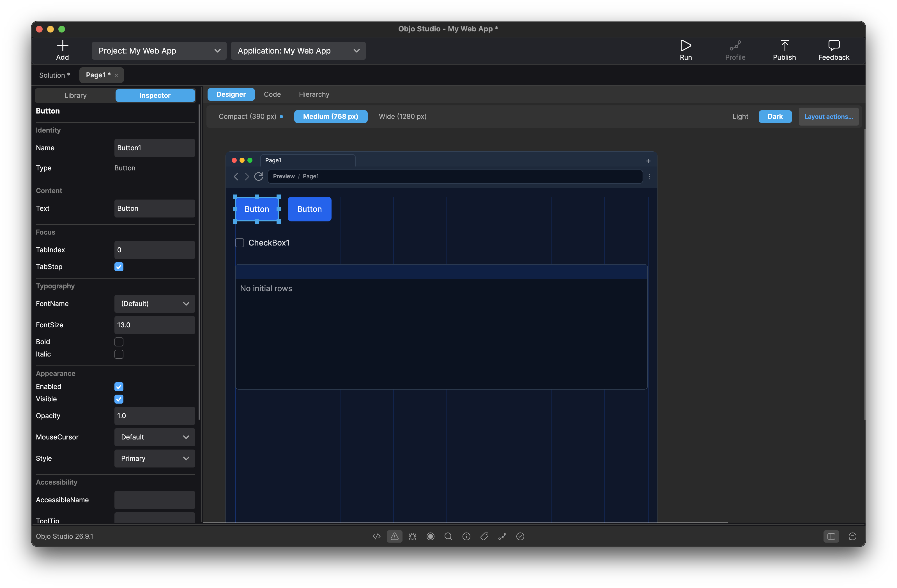Screen dimensions: 897x588
Task: Click the AccessibleName input field
Action: pos(155,500)
